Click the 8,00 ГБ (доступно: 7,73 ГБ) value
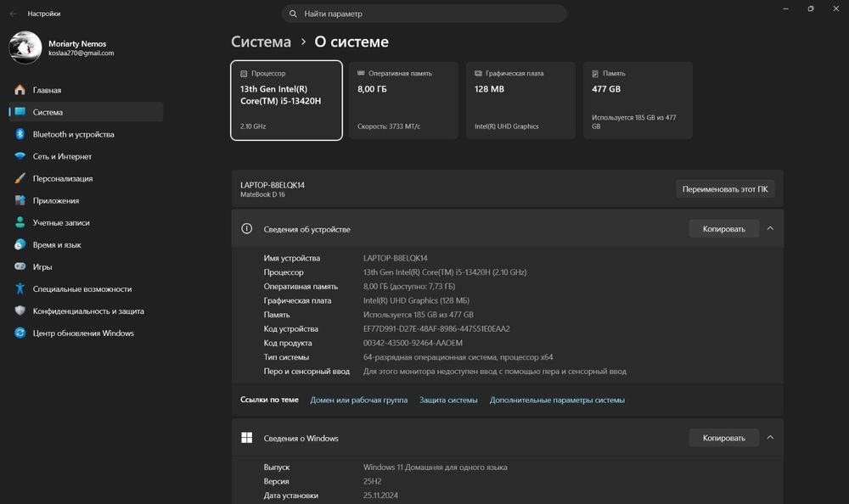This screenshot has width=849, height=504. pos(409,287)
